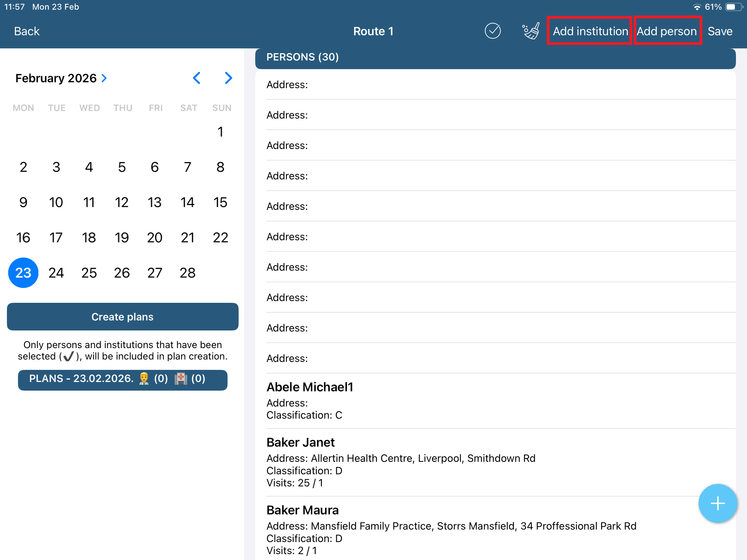Viewport: 747px width, 560px height.
Task: Tap Add person in top bar
Action: tap(667, 31)
